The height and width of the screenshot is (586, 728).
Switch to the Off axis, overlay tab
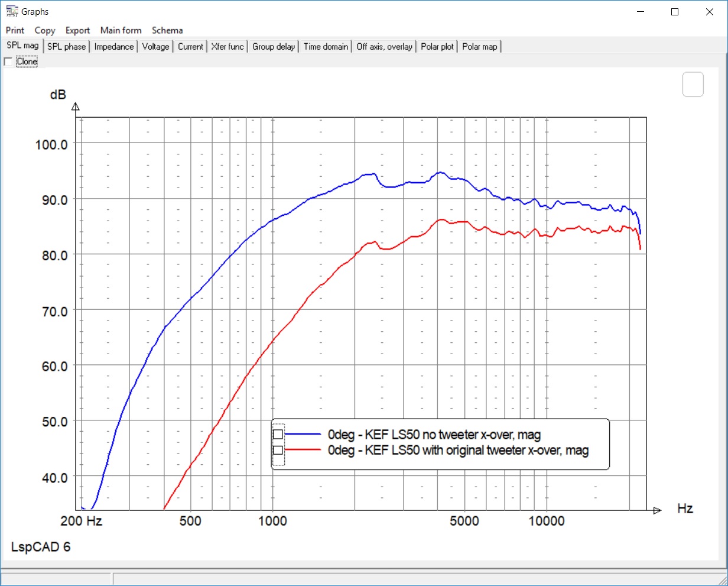coord(385,46)
